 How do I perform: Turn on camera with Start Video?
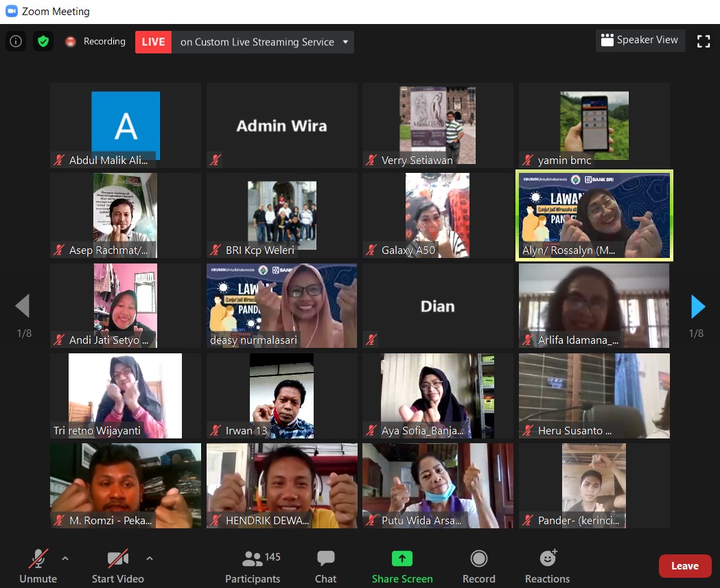click(x=118, y=567)
